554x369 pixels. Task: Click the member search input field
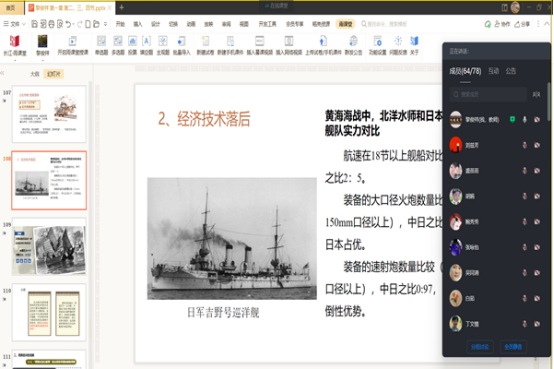488,94
